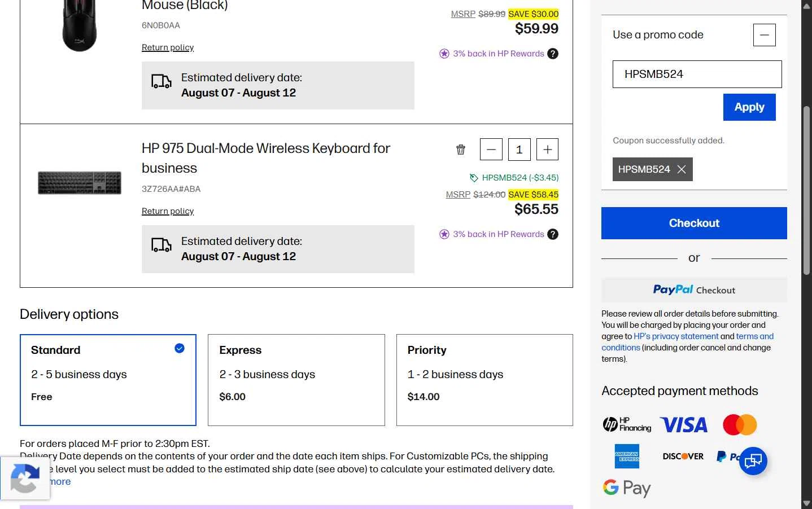Collapse the Use a promo code section
Screen dimensions: 812x509
tap(764, 35)
